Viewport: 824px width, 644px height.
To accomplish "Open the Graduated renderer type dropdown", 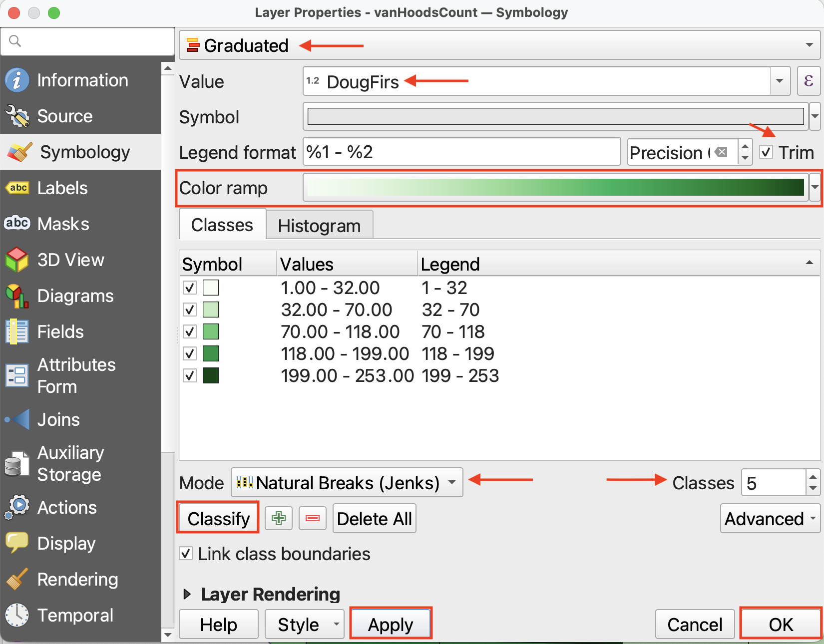I will [499, 45].
